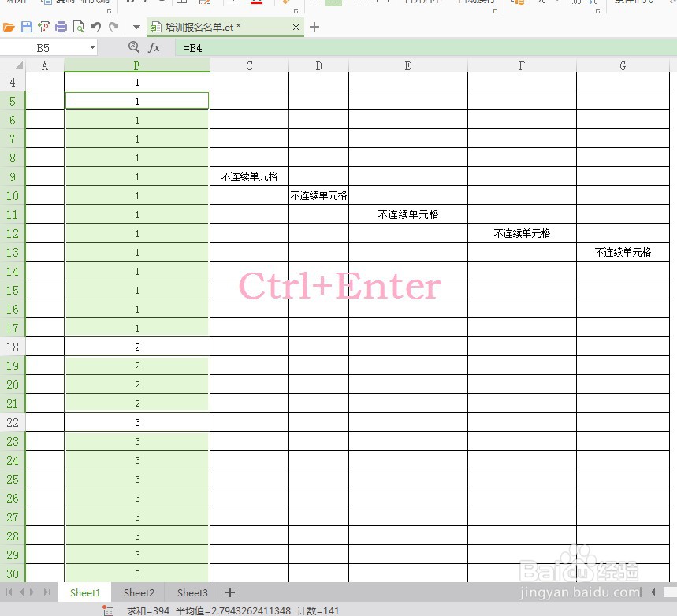Select row 30 header
Screen dimensions: 677x616
(x=13, y=573)
